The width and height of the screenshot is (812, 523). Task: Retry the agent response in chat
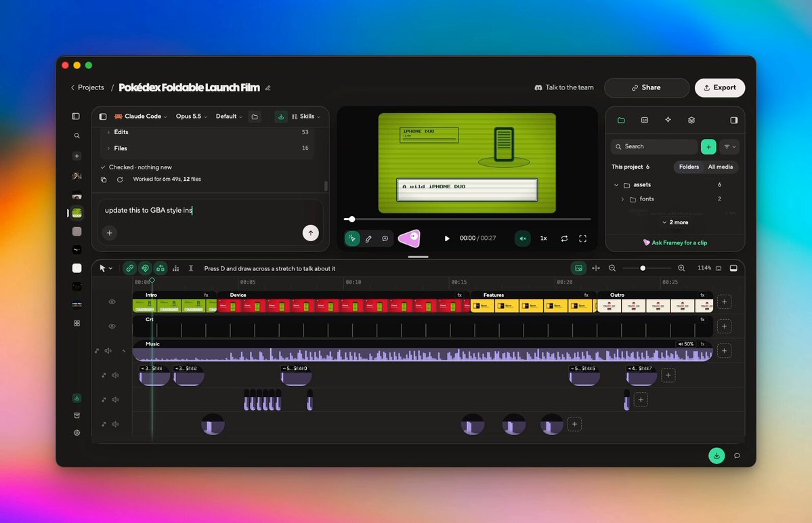[x=120, y=180]
